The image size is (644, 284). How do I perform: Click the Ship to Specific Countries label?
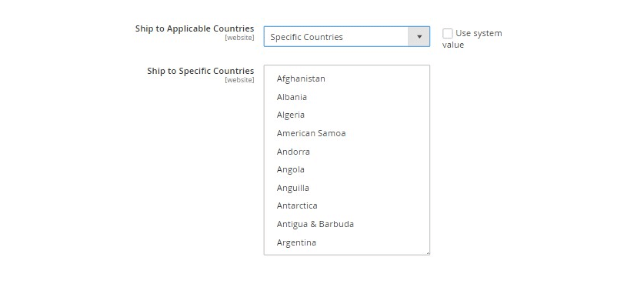[x=200, y=71]
